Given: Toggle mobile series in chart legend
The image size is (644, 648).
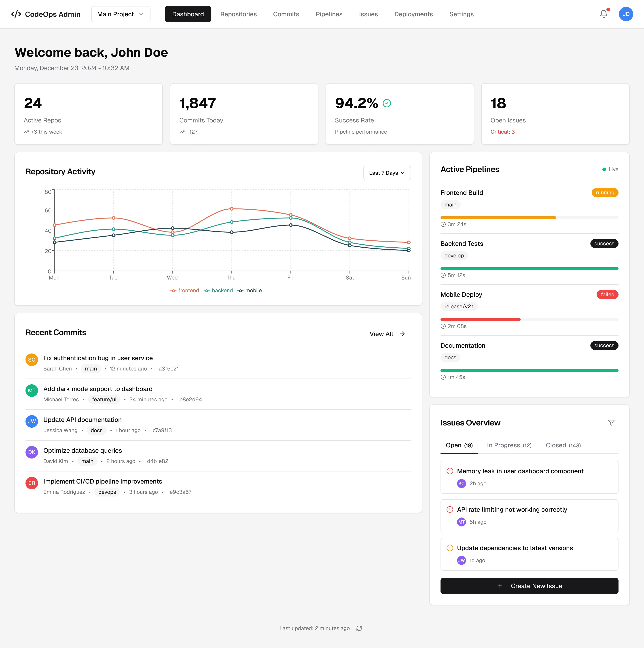Looking at the screenshot, I should point(250,290).
